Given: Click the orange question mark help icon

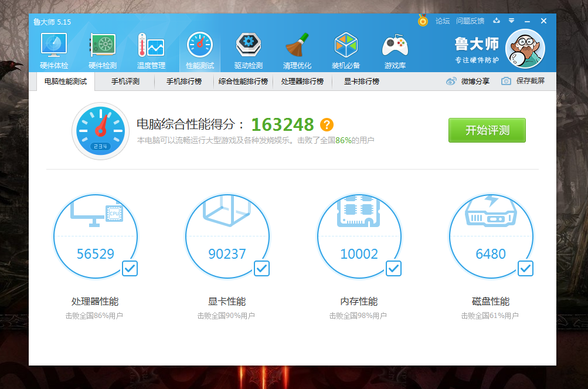Looking at the screenshot, I should (x=327, y=124).
